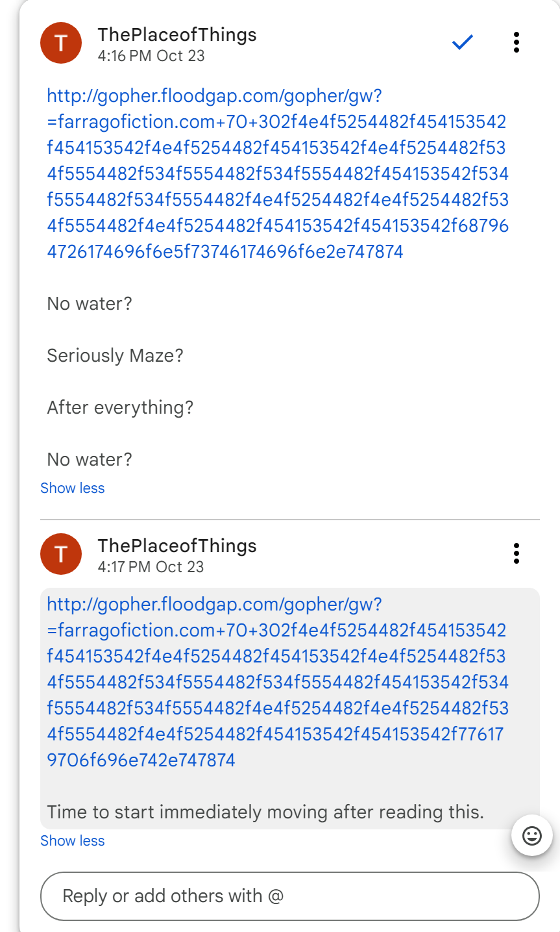Collapse the first comment with Show less
560x932 pixels.
pyautogui.click(x=72, y=488)
